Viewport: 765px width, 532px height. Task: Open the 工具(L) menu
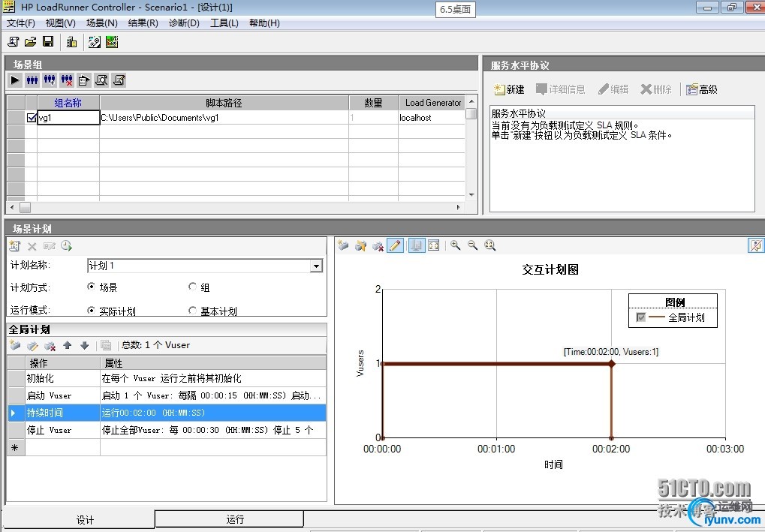[224, 23]
